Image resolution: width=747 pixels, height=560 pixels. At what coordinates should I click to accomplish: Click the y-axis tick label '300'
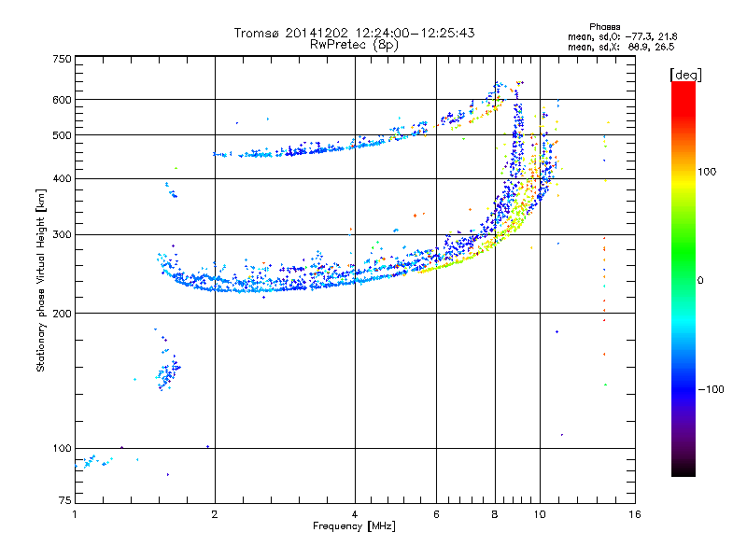(x=62, y=234)
